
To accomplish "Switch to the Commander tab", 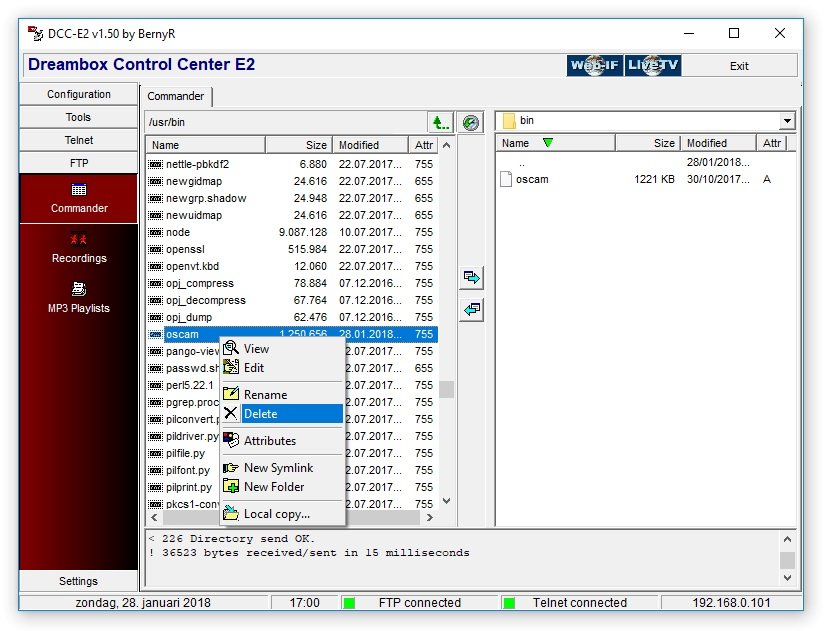I will [176, 96].
